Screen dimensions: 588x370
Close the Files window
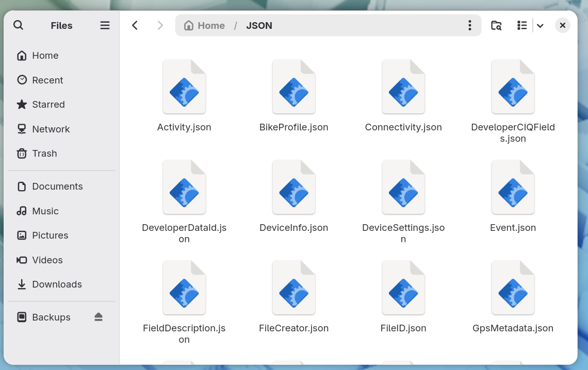[563, 25]
